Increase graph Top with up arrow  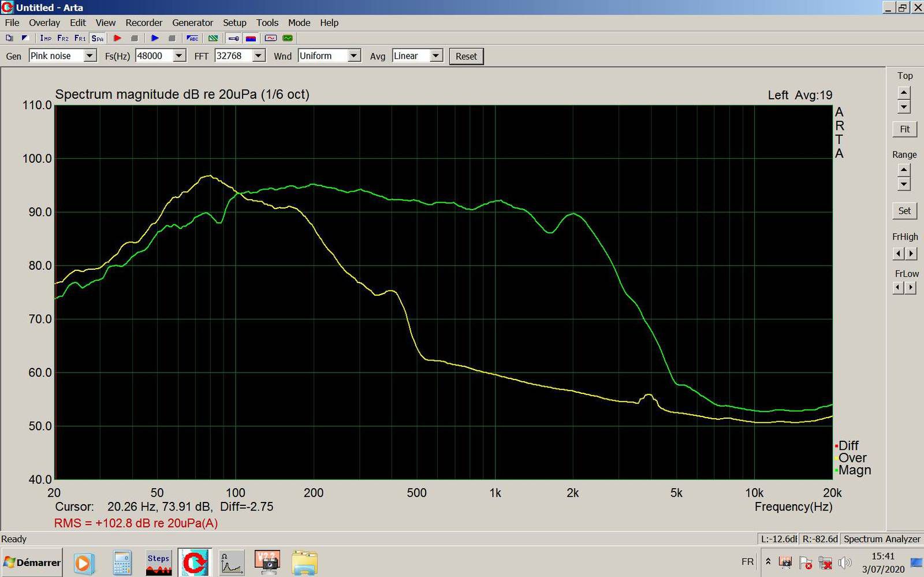[904, 92]
